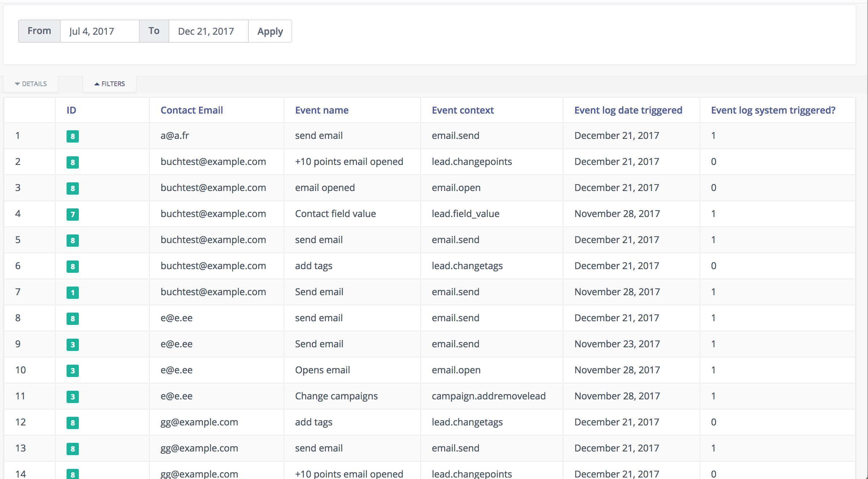
Task: Click 'email opened' event name in row 3
Action: click(x=325, y=188)
